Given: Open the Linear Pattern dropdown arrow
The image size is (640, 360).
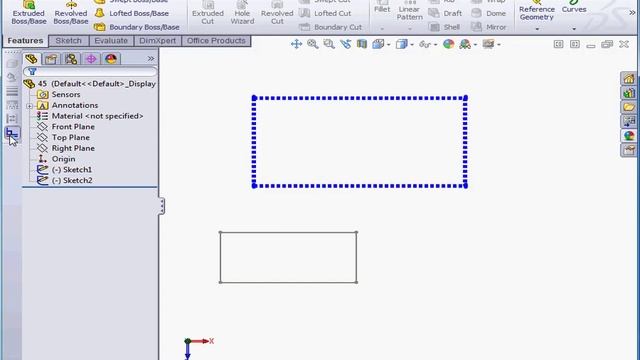Looking at the screenshot, I should [x=409, y=29].
